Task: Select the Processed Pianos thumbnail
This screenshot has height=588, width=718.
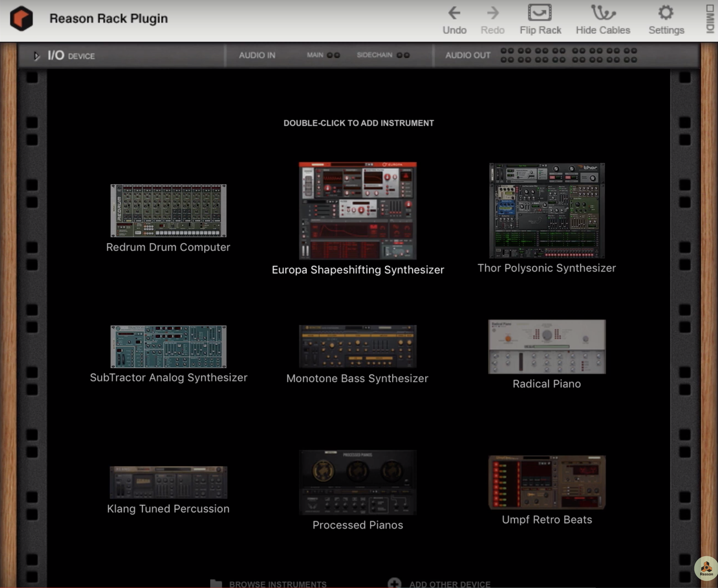Action: click(357, 482)
